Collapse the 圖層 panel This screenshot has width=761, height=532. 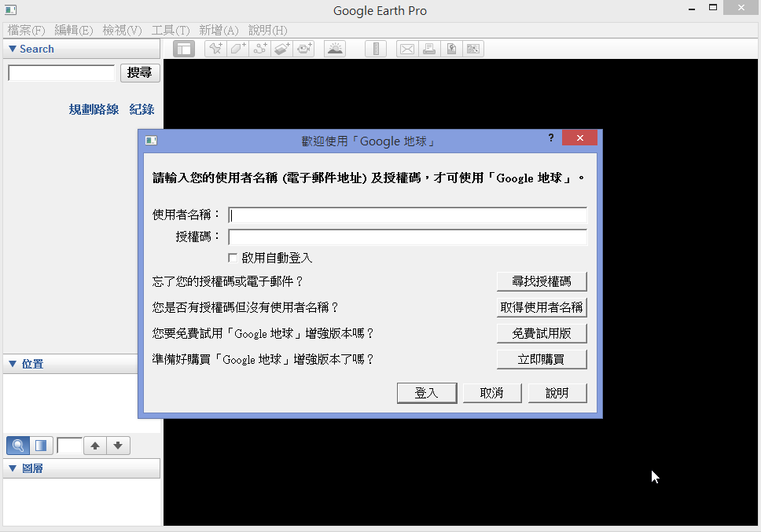13,468
